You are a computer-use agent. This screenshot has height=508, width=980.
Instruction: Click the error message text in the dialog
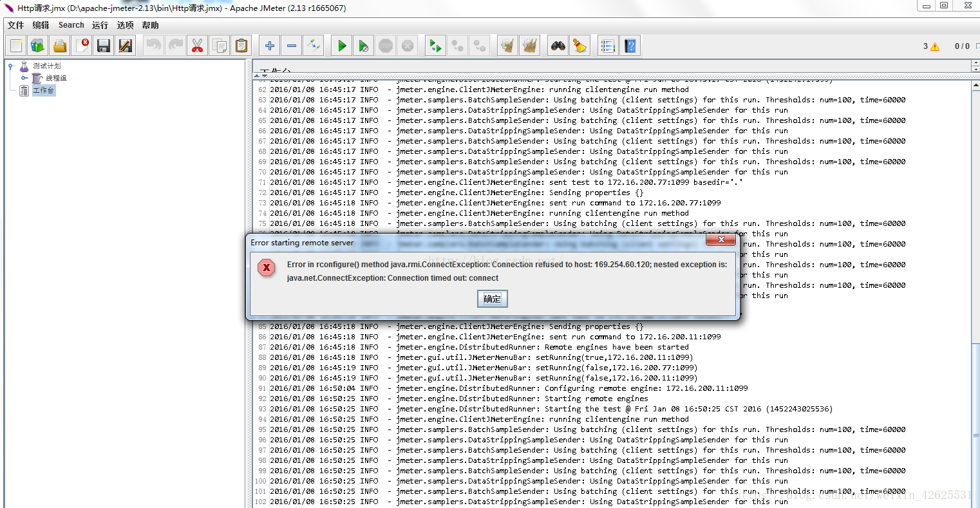click(507, 271)
